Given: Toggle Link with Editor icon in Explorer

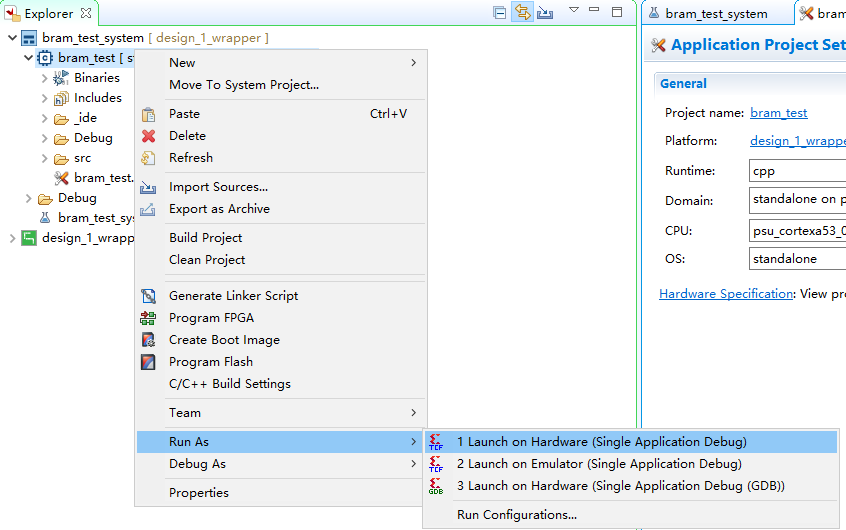Looking at the screenshot, I should point(522,12).
